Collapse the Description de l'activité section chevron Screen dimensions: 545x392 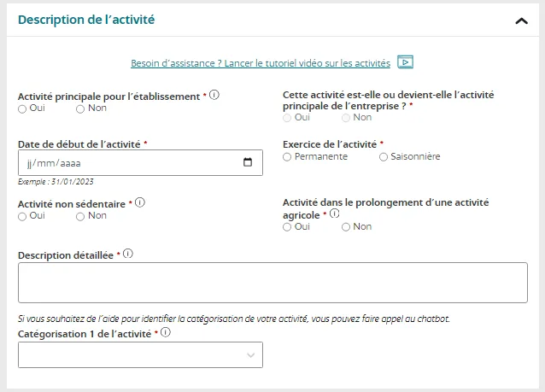[521, 21]
